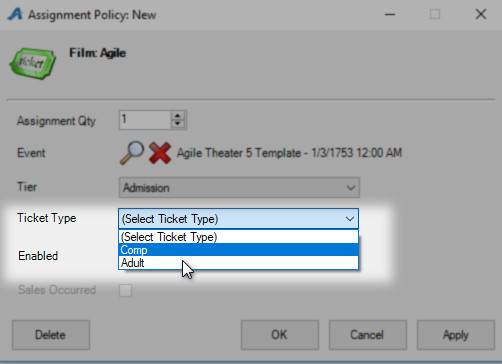Image resolution: width=502 pixels, height=364 pixels.
Task: Click the Ticket Type label
Action: [47, 218]
